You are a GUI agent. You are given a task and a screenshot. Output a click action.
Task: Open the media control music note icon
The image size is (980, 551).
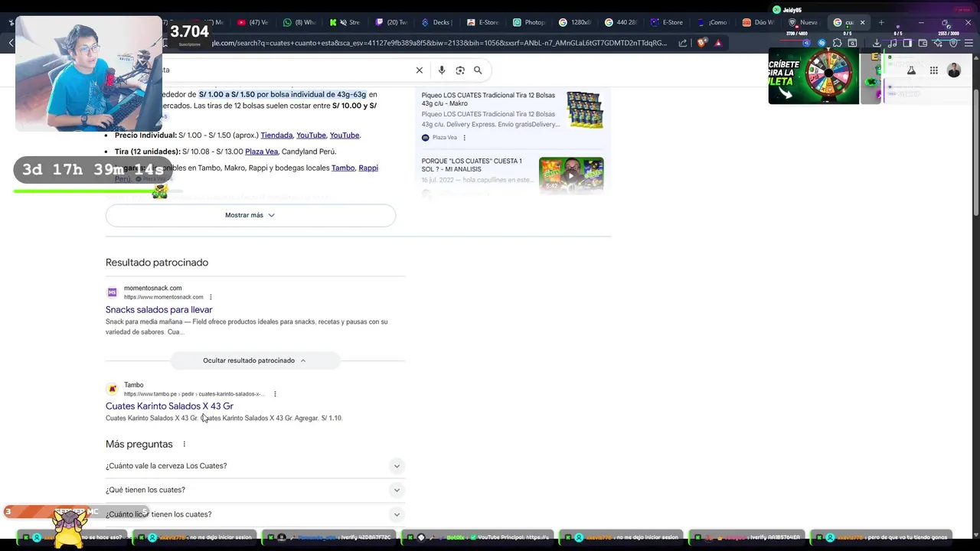892,43
